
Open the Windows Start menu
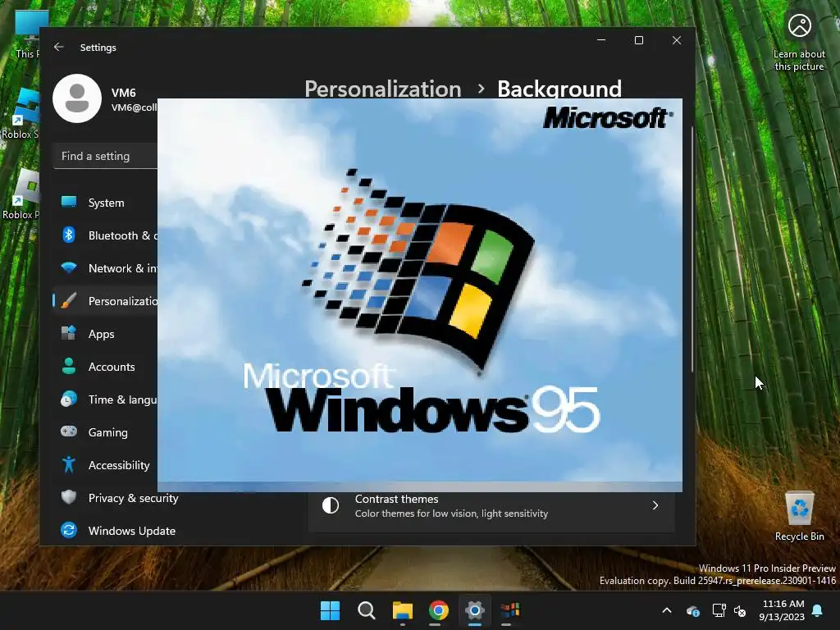330,610
